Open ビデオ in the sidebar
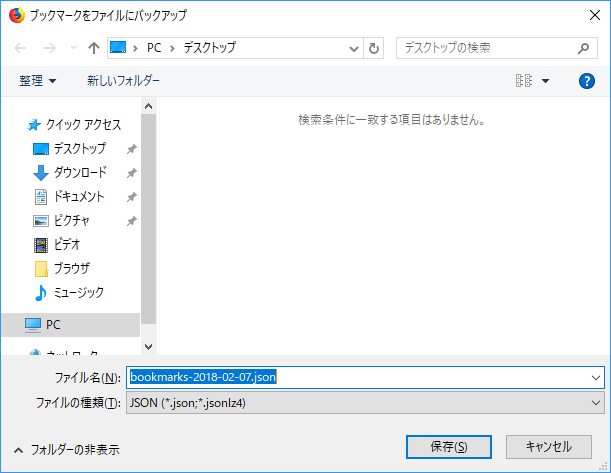This screenshot has height=473, width=611. click(67, 245)
